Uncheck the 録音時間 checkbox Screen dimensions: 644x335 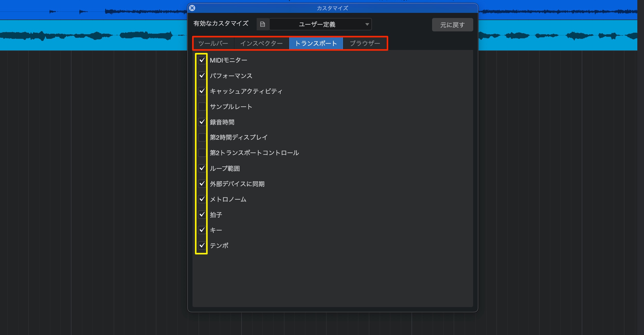coord(202,122)
